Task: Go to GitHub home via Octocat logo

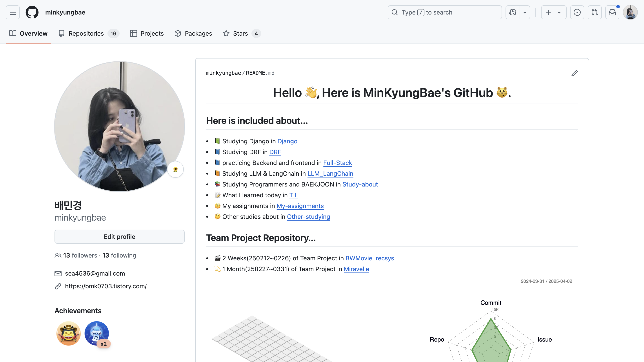Action: [32, 12]
